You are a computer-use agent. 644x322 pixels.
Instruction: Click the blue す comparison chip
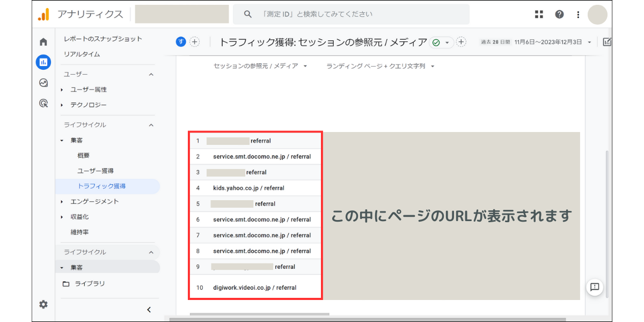pyautogui.click(x=181, y=42)
